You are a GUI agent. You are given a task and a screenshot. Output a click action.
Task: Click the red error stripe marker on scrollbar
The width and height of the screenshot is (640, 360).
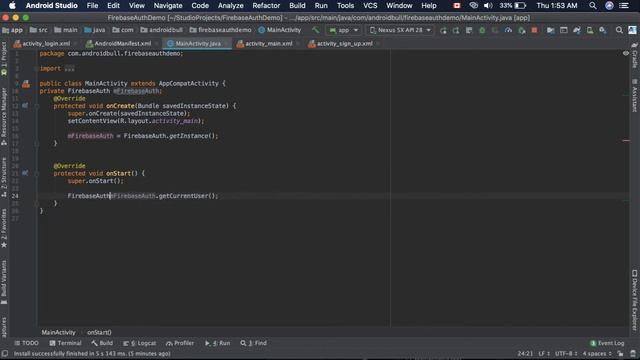coord(626,140)
